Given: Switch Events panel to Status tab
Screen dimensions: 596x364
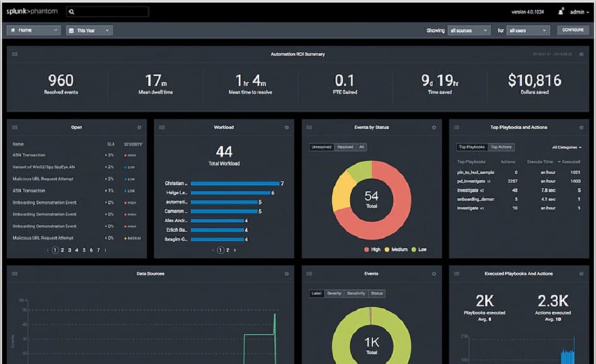Looking at the screenshot, I should point(377,293).
